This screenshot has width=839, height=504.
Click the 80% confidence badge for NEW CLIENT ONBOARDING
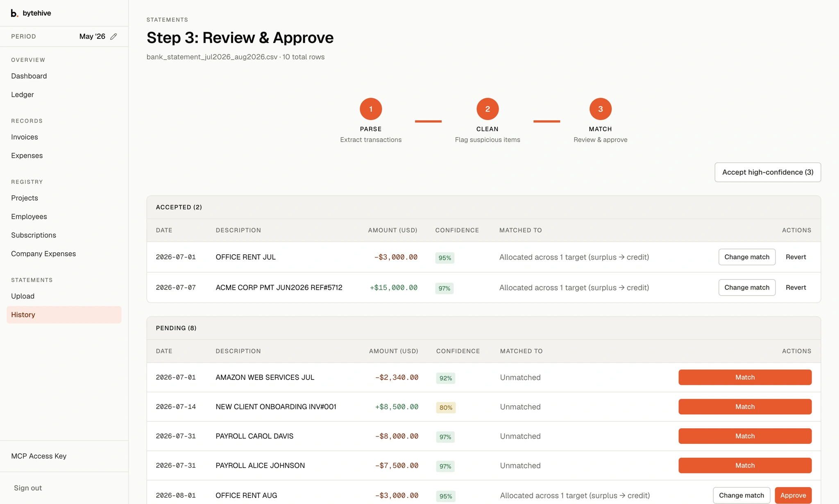[446, 408]
